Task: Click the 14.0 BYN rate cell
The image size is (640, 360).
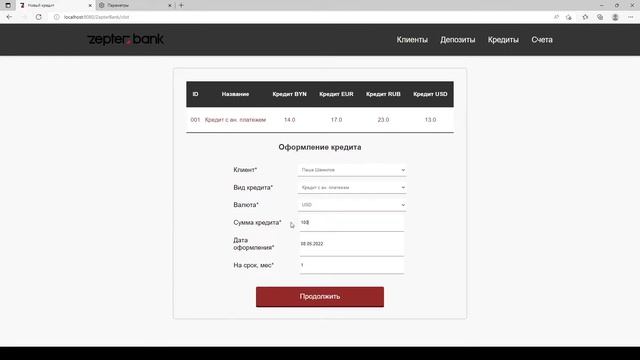Action: pos(289,120)
